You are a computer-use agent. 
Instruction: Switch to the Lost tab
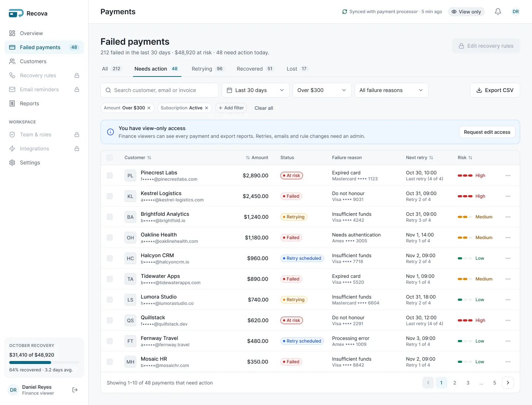pyautogui.click(x=297, y=69)
